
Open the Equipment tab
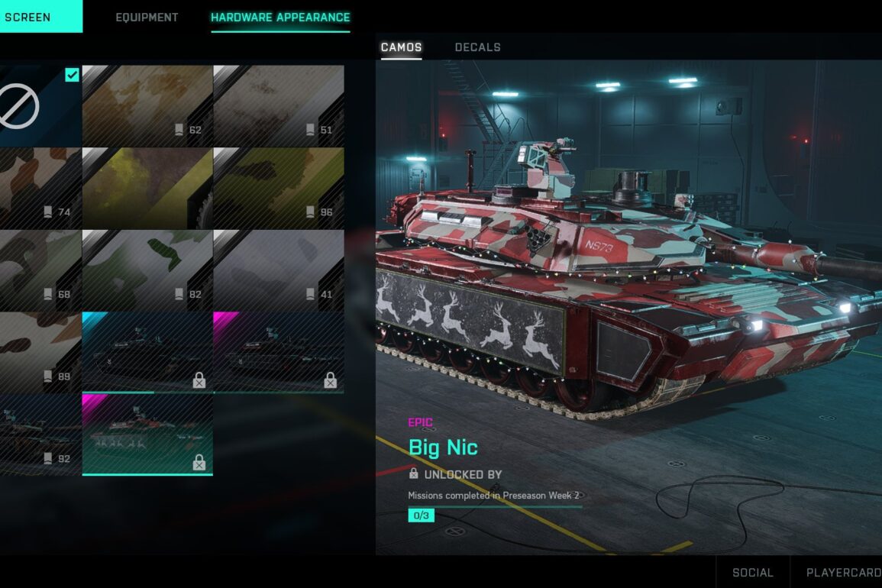(x=147, y=18)
